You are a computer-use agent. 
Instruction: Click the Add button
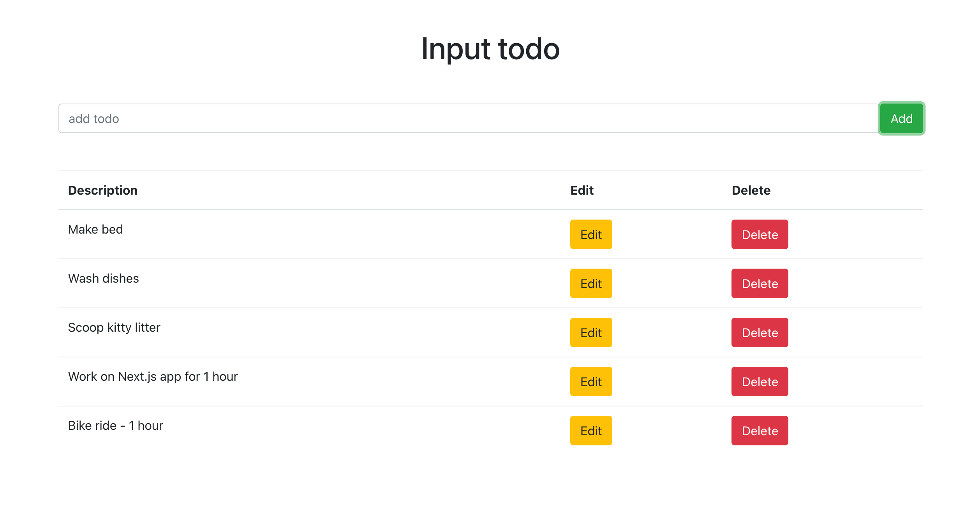point(901,118)
